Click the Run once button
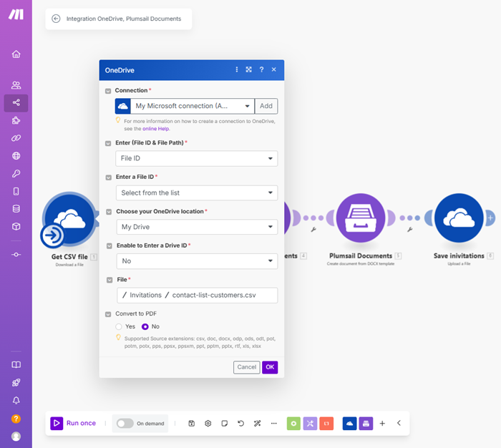501x448 pixels. click(x=74, y=424)
